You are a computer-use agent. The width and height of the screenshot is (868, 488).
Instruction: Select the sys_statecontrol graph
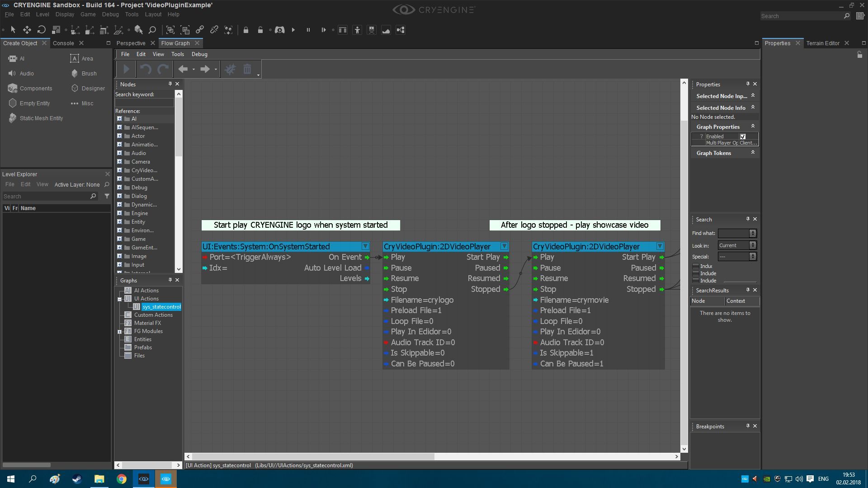tap(161, 307)
